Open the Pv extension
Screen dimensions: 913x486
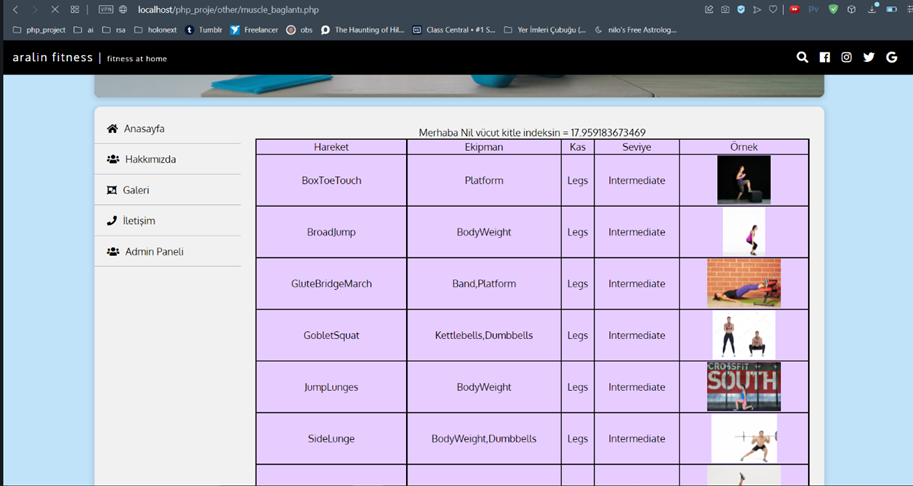point(813,9)
